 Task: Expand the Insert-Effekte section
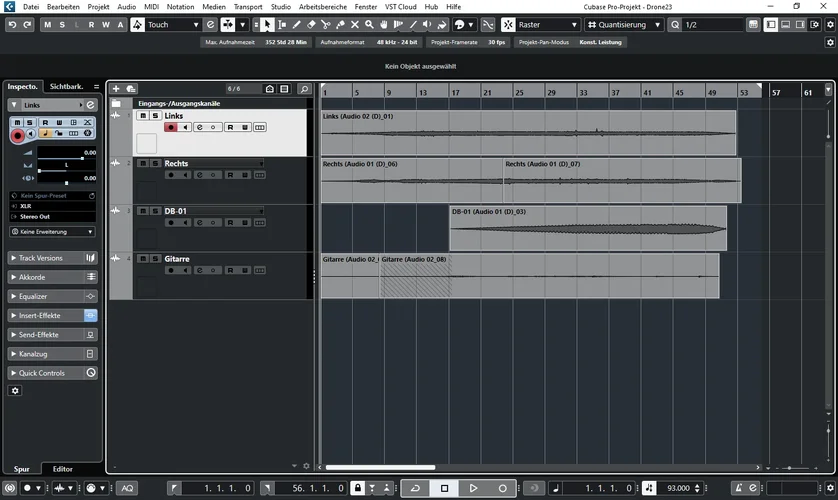[40, 315]
